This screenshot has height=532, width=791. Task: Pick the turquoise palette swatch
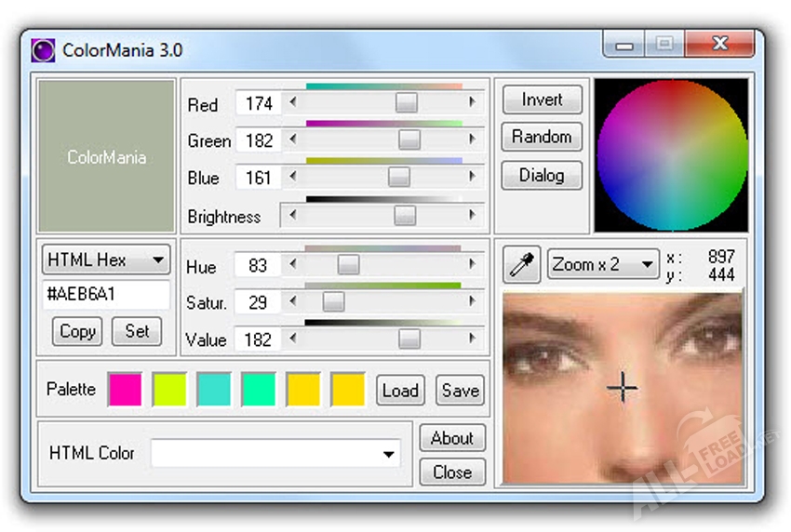click(x=214, y=390)
